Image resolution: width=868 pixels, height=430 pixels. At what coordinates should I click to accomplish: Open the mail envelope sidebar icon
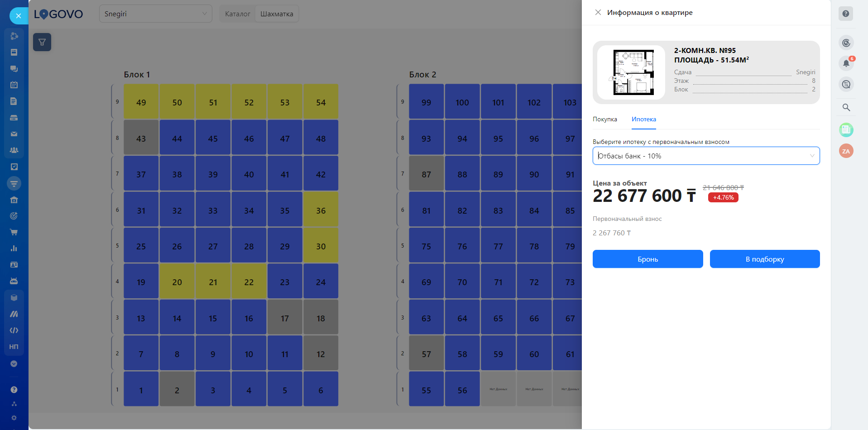coord(14,134)
